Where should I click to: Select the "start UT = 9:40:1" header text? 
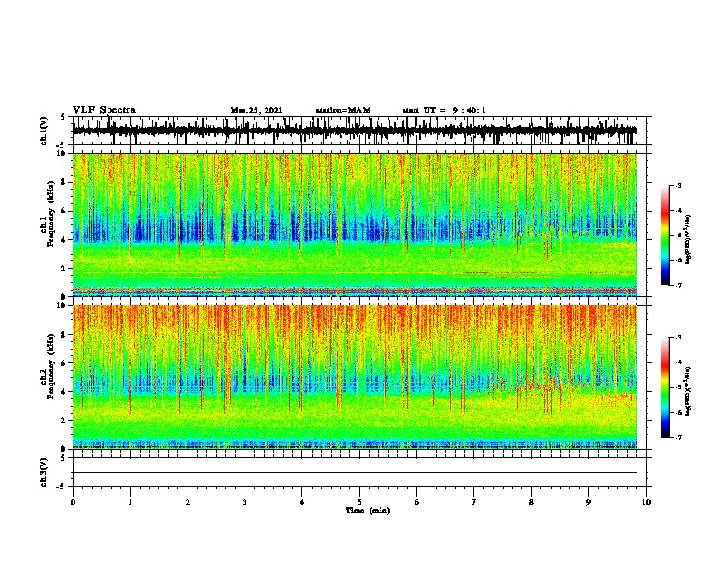click(444, 110)
